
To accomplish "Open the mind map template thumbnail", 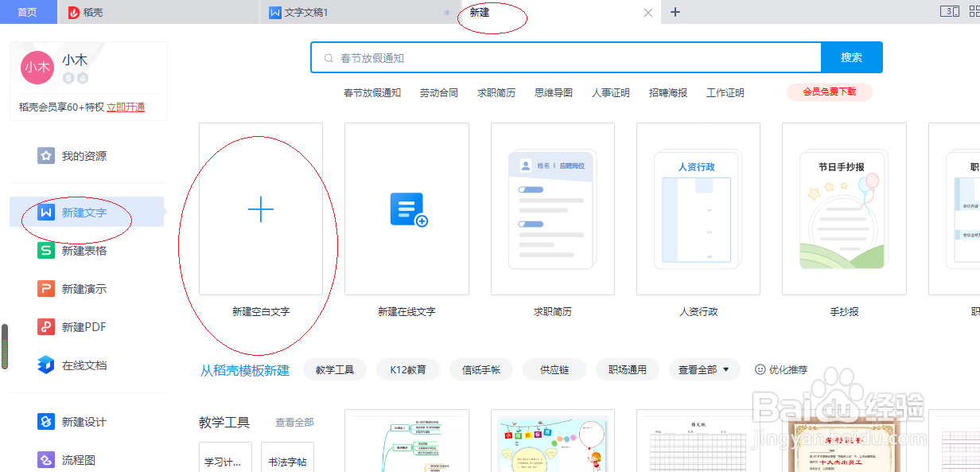I will click(406, 441).
